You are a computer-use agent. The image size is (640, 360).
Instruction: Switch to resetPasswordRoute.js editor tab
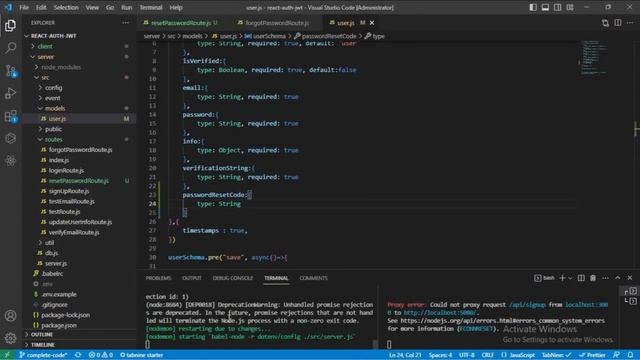(x=181, y=23)
